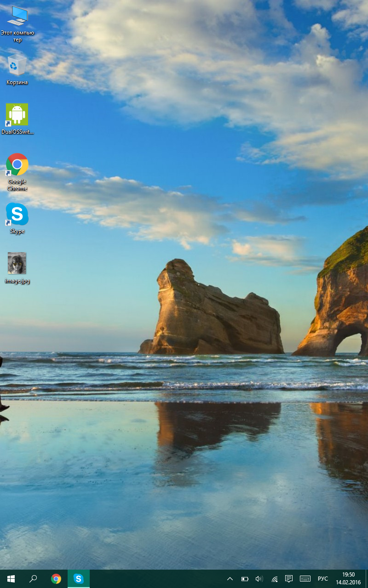Open the volume speaker control
Image resolution: width=368 pixels, height=588 pixels.
point(259,579)
